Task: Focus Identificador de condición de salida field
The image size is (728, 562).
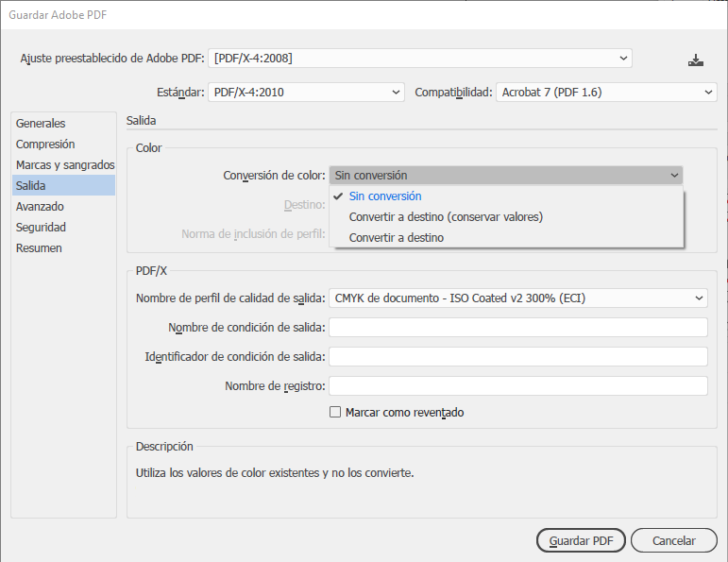Action: [518, 356]
